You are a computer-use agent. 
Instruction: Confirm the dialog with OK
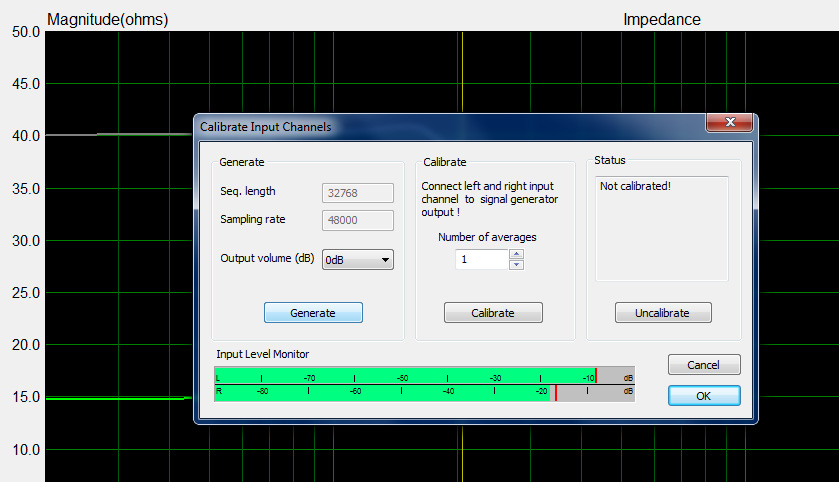(704, 395)
